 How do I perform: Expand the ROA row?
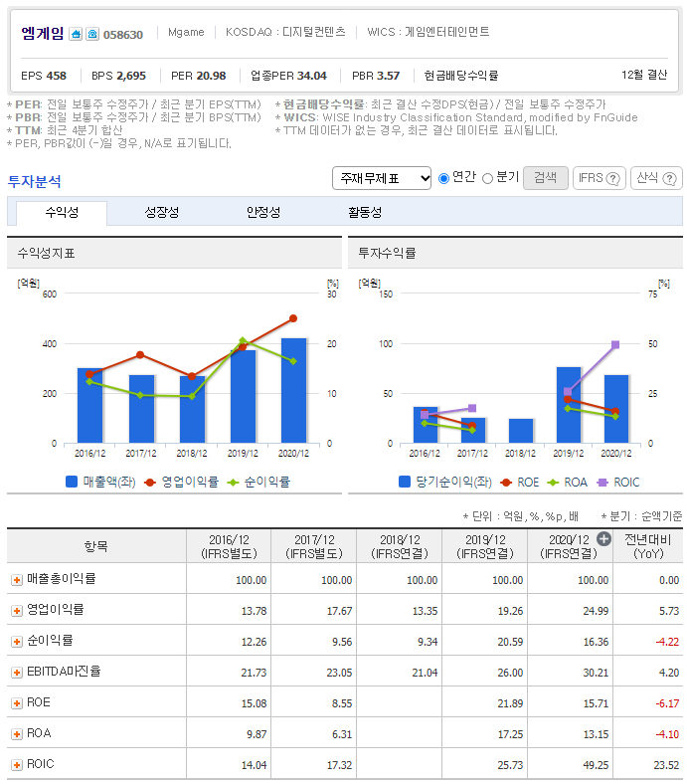tap(17, 734)
